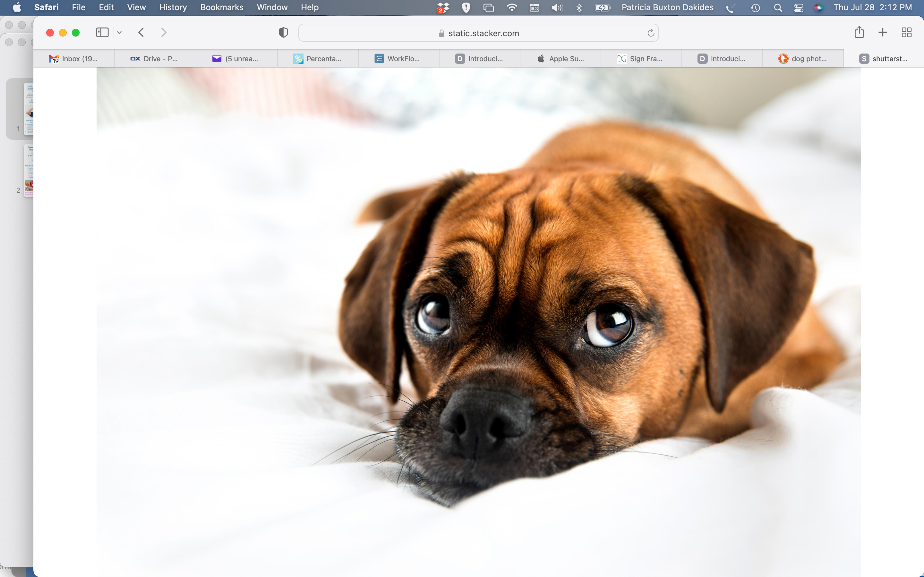Open the Wi-Fi status menu
The width and height of the screenshot is (924, 577).
(511, 7)
